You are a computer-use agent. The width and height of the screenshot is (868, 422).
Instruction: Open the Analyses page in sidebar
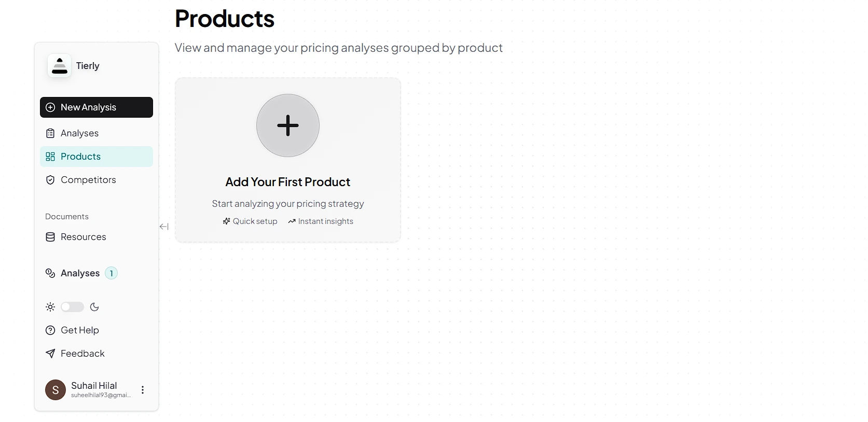(x=79, y=133)
